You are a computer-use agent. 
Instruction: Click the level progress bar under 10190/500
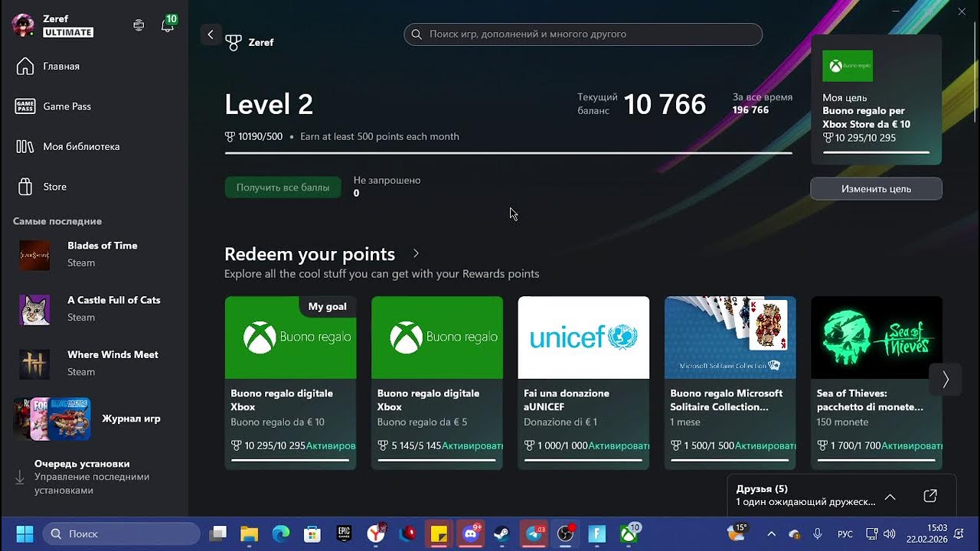pos(508,153)
